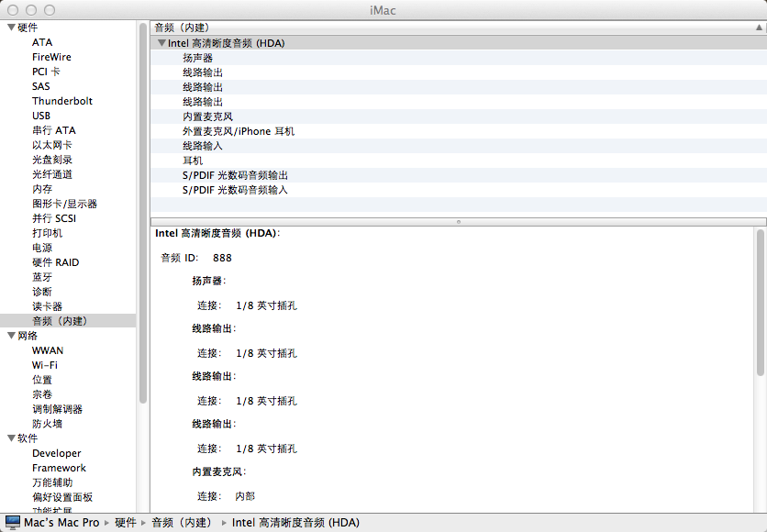
Task: Click the 硬件 breadcrumb in the path bar
Action: 126,523
